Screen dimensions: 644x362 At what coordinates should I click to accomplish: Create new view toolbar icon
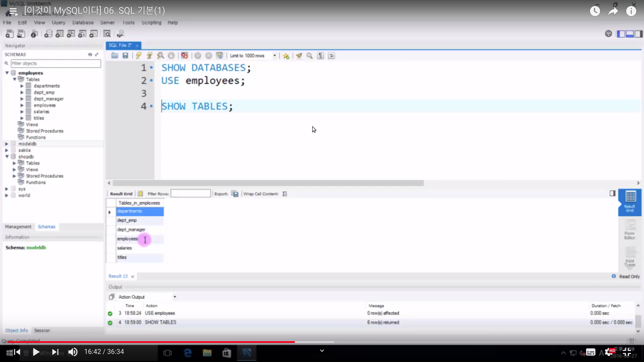click(71, 34)
